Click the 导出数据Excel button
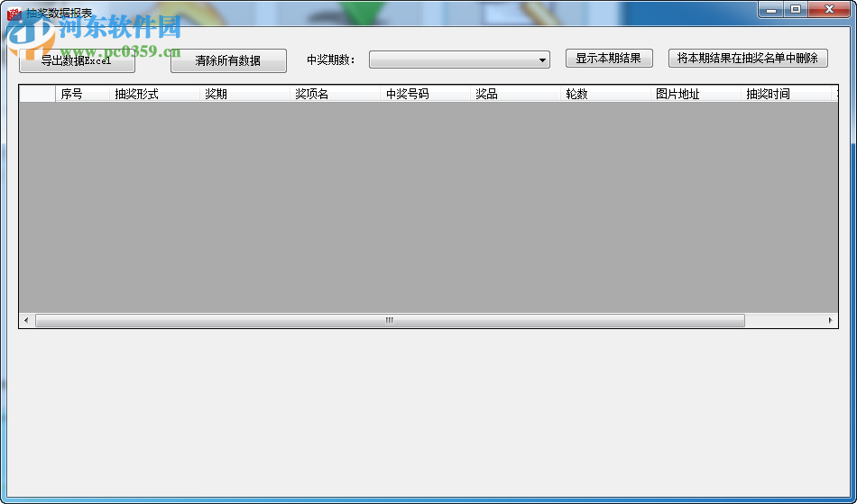 pyautogui.click(x=77, y=60)
